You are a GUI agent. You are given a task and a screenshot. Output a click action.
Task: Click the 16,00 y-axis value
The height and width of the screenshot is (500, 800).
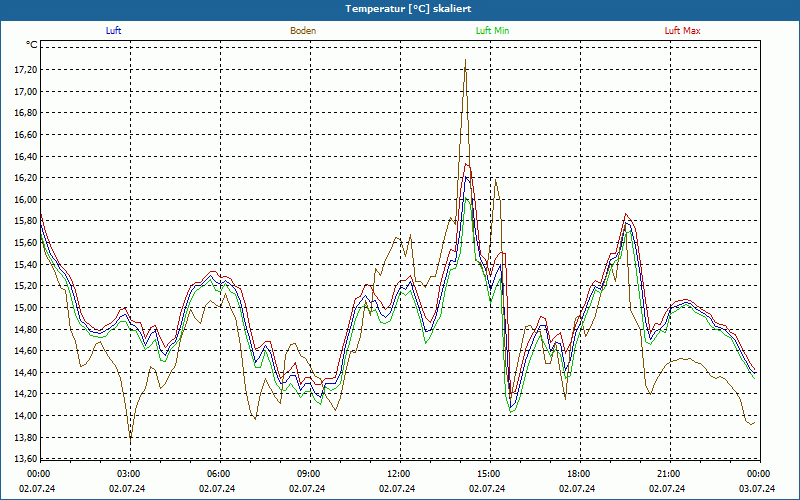point(26,199)
